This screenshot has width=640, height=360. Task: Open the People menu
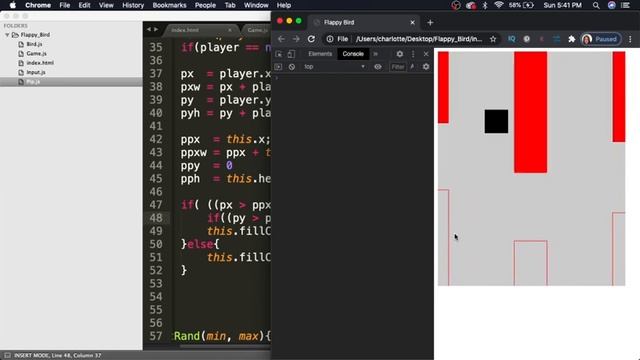pyautogui.click(x=205, y=5)
